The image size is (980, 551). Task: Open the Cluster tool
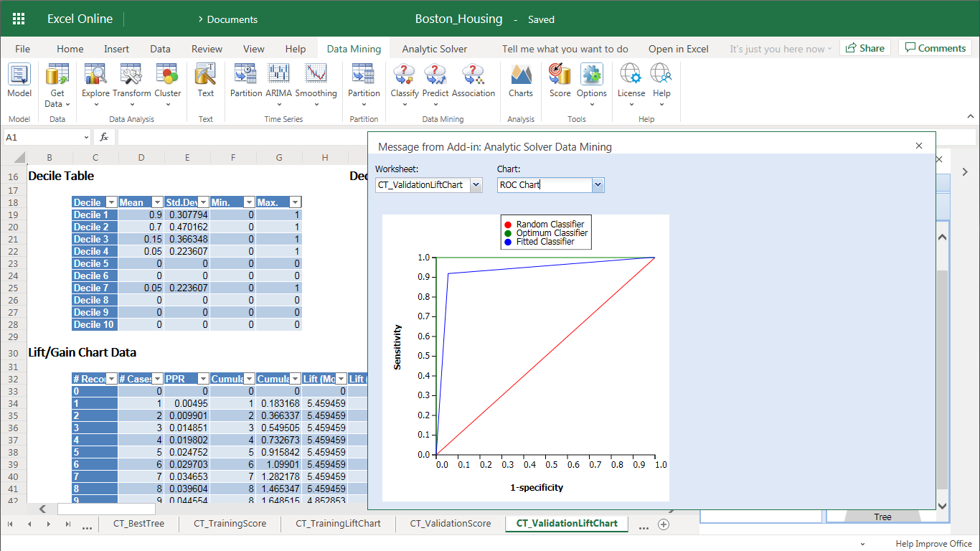click(x=167, y=75)
